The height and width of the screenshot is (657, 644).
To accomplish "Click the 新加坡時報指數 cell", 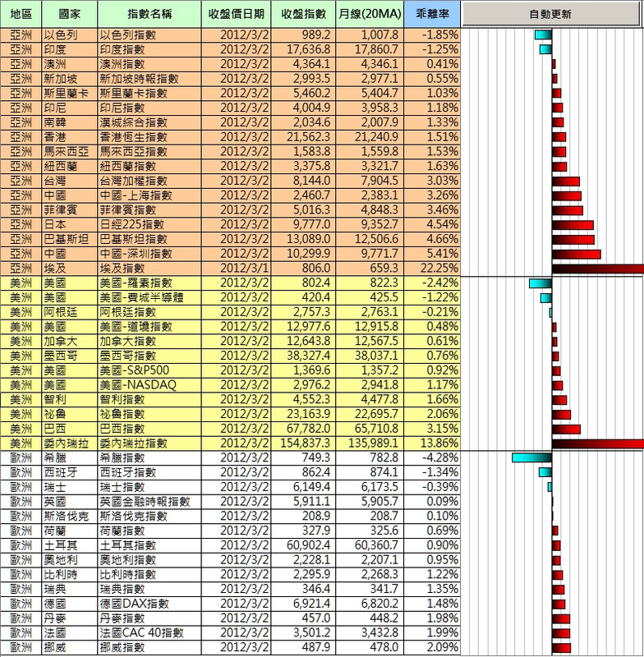I will pos(149,79).
